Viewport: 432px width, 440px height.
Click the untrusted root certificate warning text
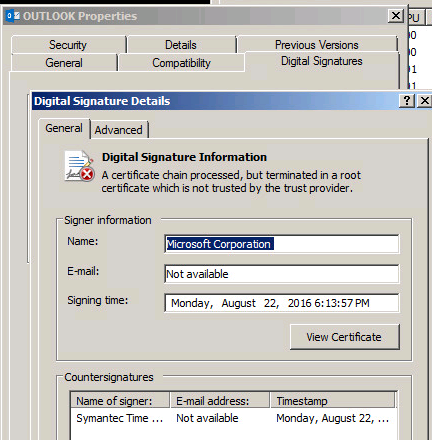(231, 182)
